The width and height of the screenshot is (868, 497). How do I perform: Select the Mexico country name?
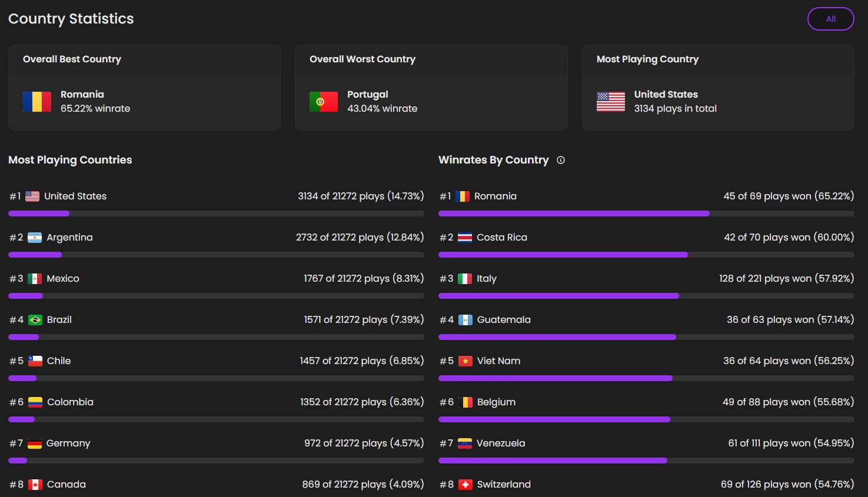point(63,279)
